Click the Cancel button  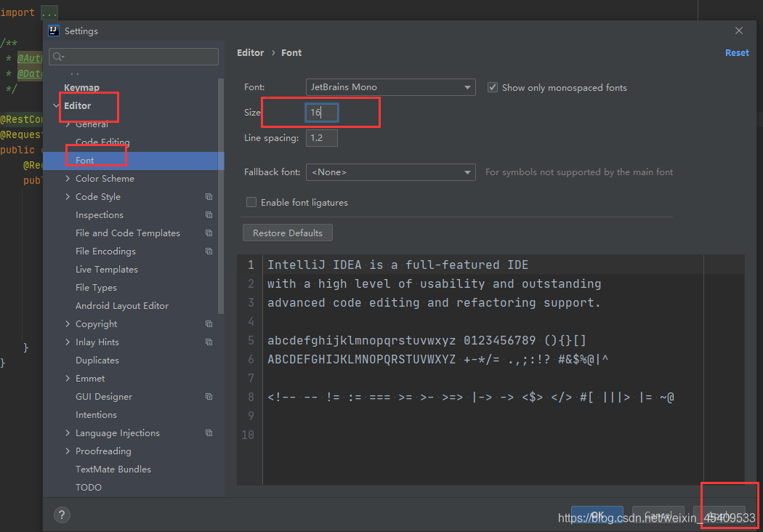point(658,515)
